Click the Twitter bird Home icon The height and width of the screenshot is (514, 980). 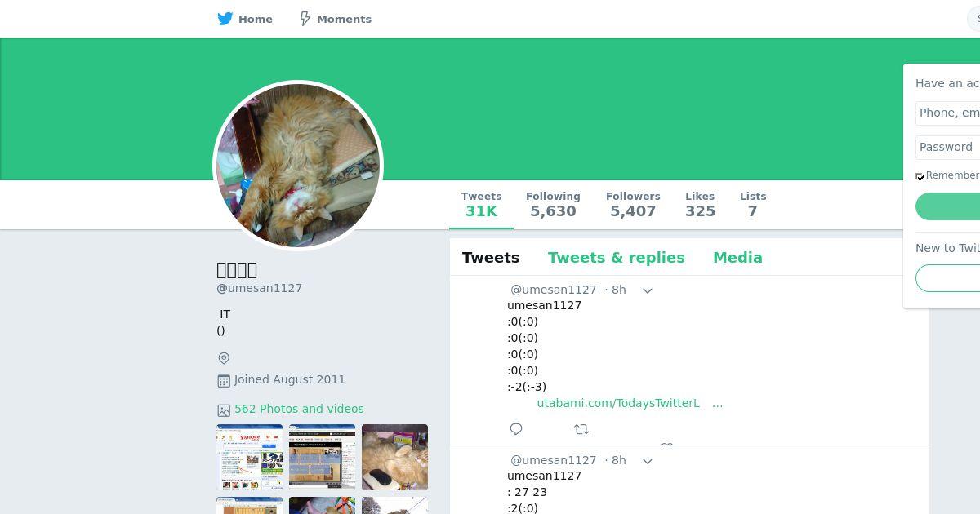[225, 19]
